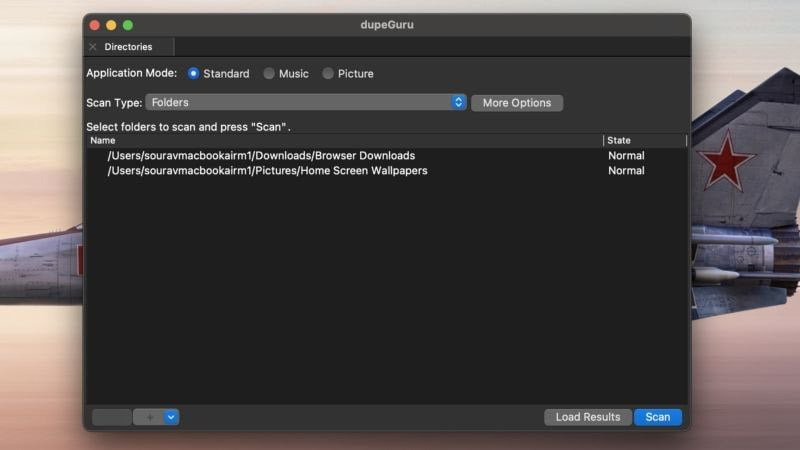Click the Normal state of Home Screen Wallpapers
The height and width of the screenshot is (450, 800).
[x=626, y=171]
